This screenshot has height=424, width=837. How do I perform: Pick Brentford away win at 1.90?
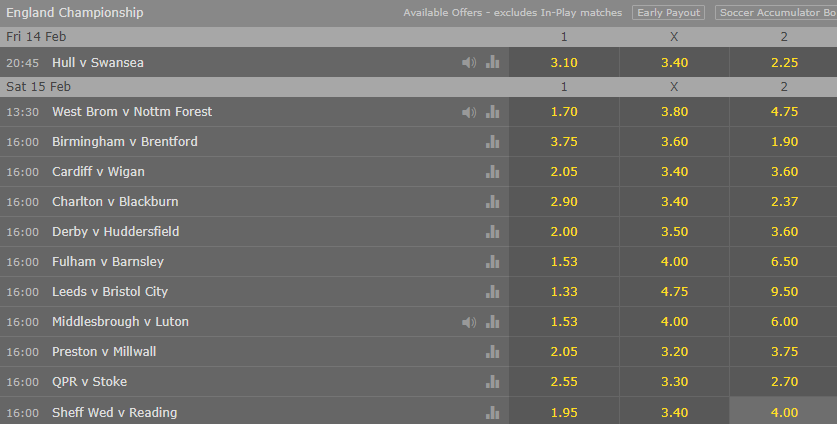(784, 142)
